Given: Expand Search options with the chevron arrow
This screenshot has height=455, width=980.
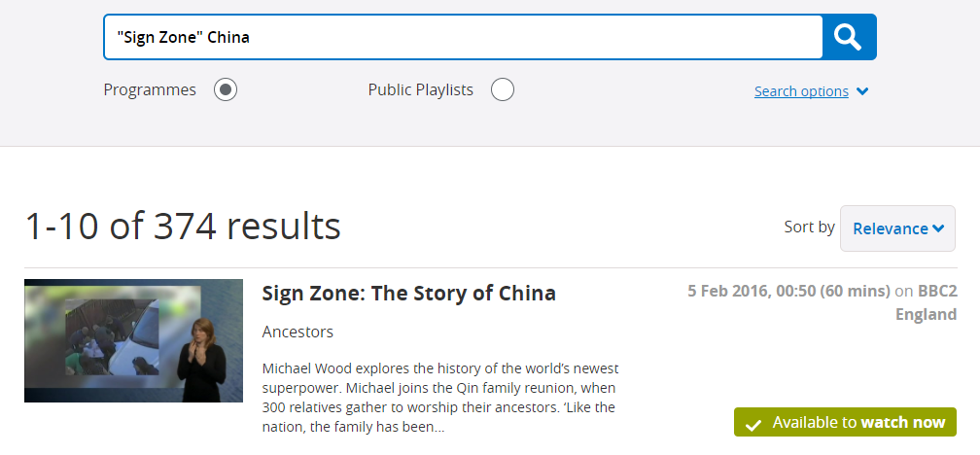Looking at the screenshot, I should [863, 91].
